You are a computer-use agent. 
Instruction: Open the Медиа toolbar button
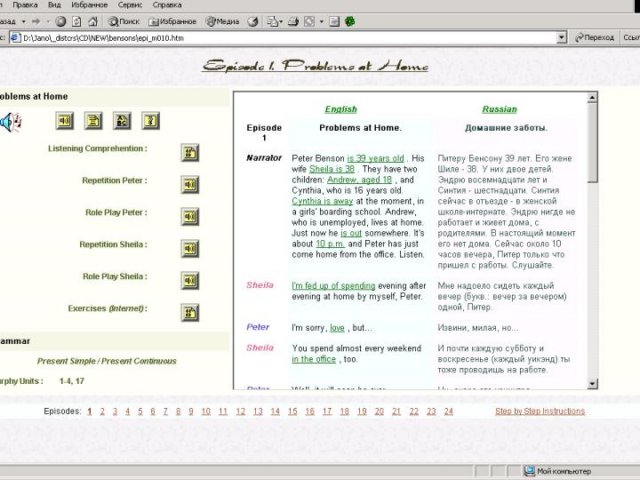(x=222, y=21)
